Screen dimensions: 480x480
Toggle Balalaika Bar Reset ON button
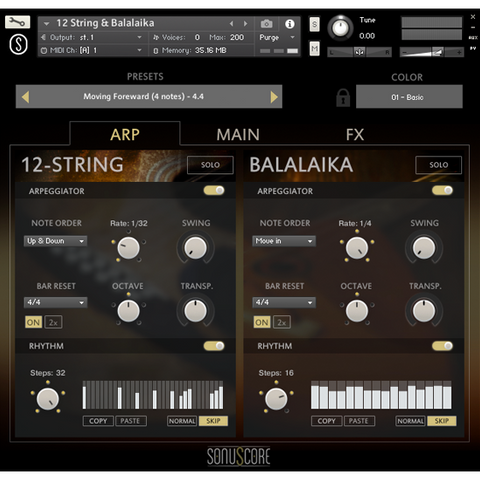coord(262,322)
